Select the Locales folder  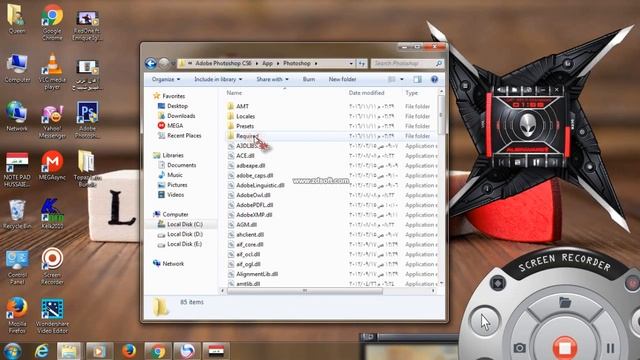(245, 116)
